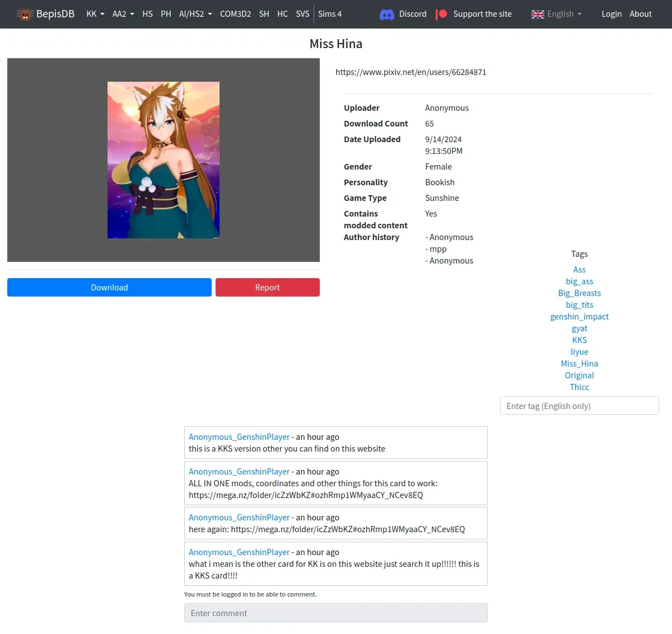Click the Login link

tap(612, 14)
